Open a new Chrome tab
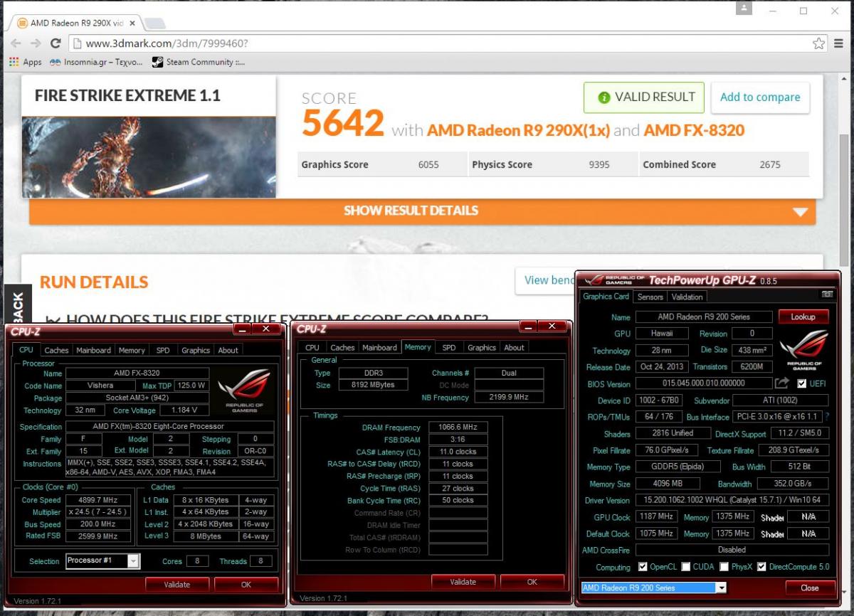Image resolution: width=854 pixels, height=616 pixels. click(x=155, y=23)
